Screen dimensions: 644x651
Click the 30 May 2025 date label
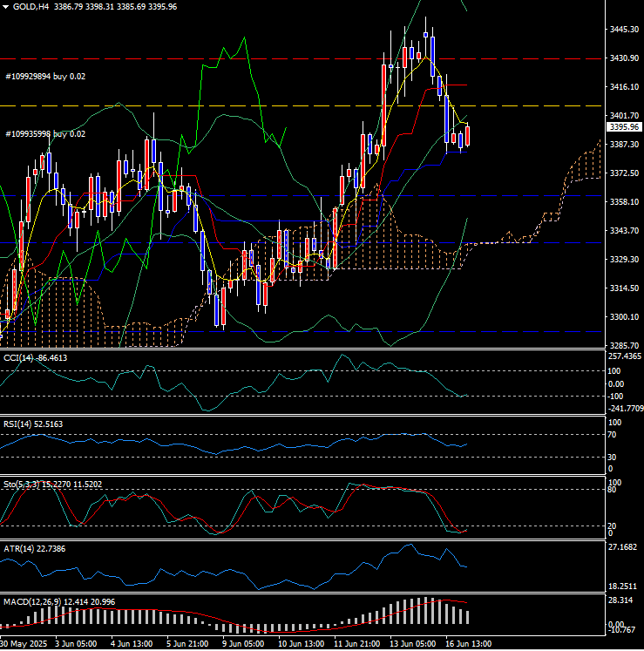pos(24,643)
